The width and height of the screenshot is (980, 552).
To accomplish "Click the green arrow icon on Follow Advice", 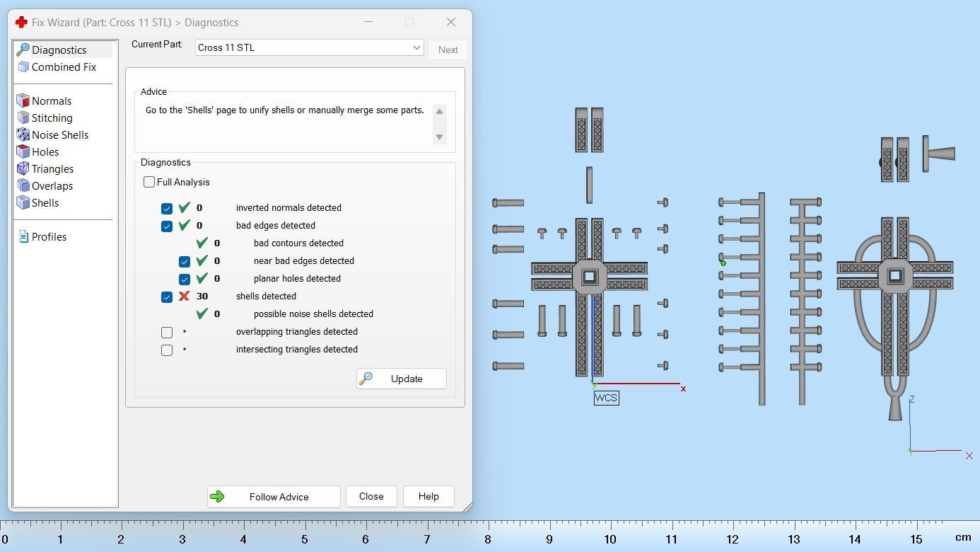I will coord(217,496).
